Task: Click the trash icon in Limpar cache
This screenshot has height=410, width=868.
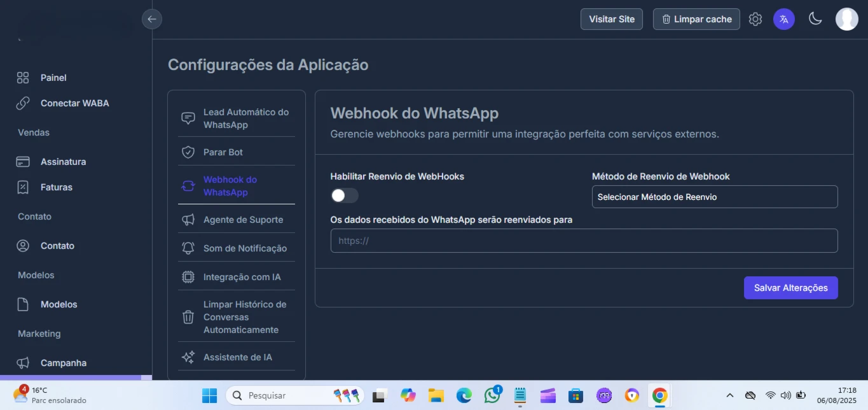Action: [x=666, y=19]
